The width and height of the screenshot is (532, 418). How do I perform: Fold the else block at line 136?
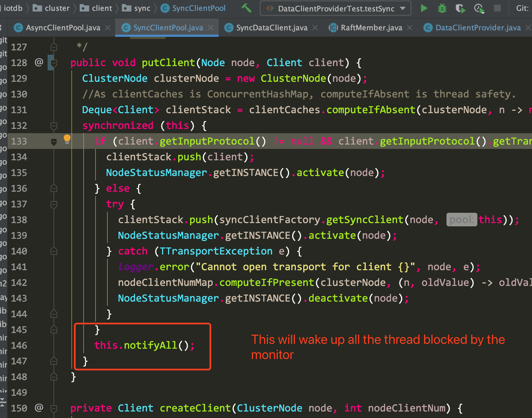pyautogui.click(x=54, y=188)
